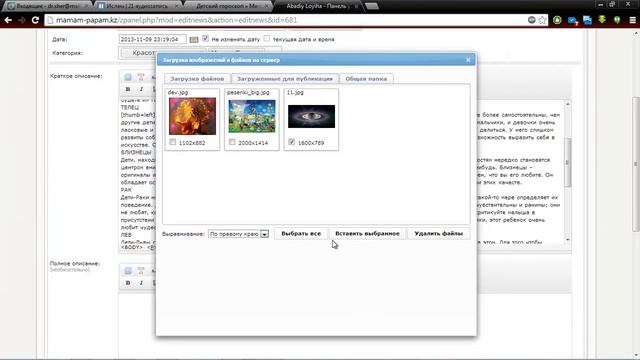The image size is (640, 360).
Task: Select the 11.jpg planet thumbnail
Action: coord(311,116)
